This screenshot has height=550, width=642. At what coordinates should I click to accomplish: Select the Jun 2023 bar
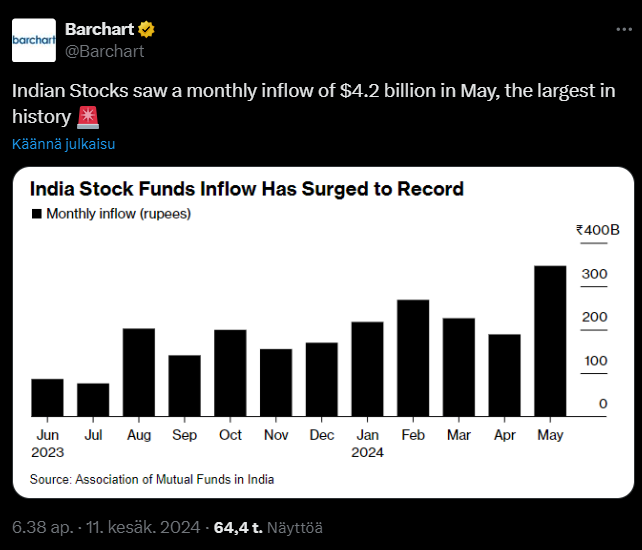47,397
